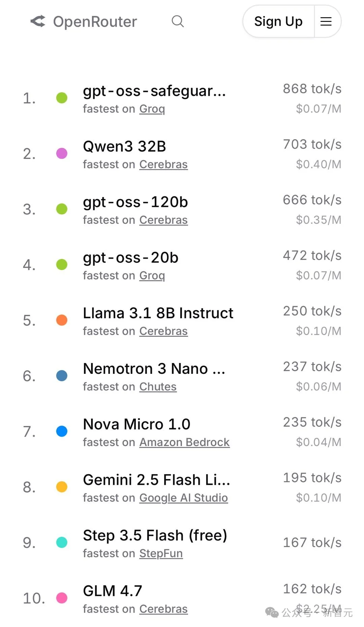Open the hamburger menu

tap(326, 21)
